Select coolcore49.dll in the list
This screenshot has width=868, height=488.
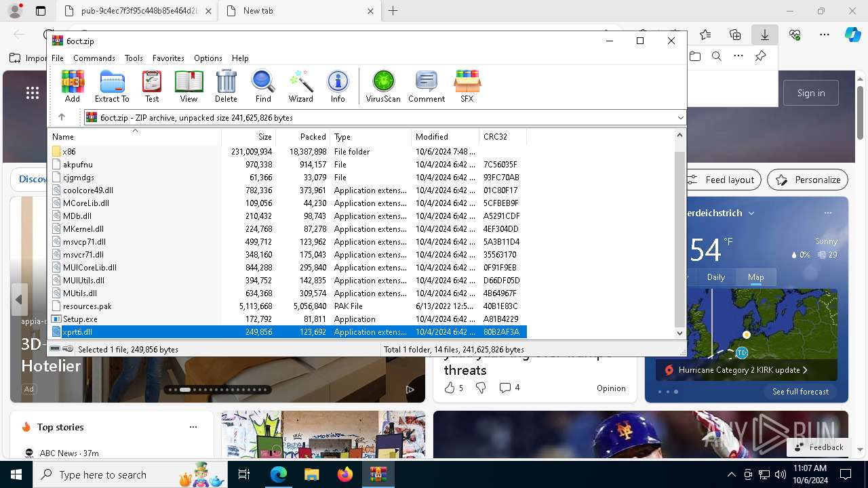pos(288,190)
